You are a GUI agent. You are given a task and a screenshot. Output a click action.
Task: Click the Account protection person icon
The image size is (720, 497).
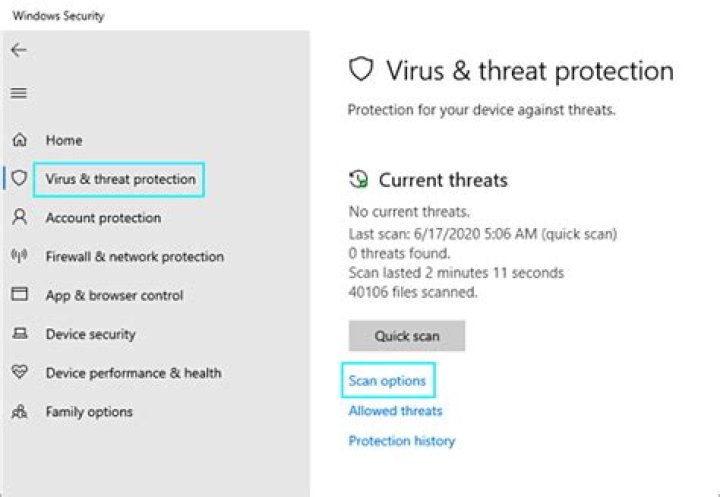19,218
